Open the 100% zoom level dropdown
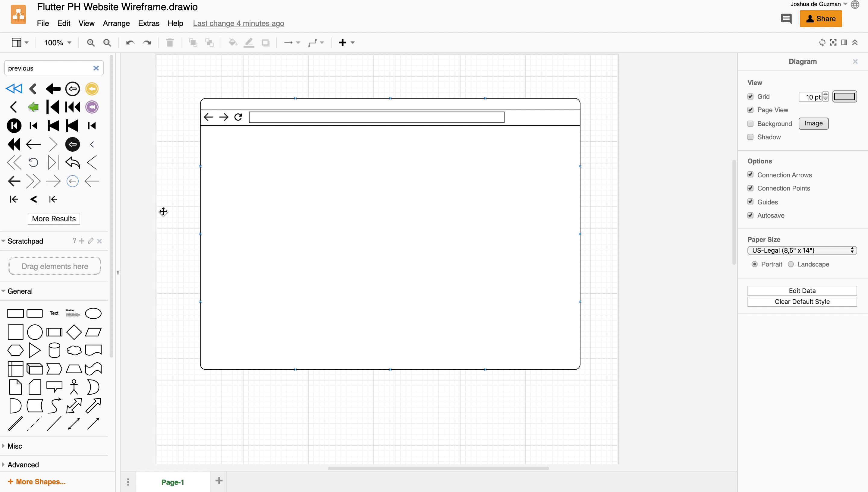This screenshot has height=492, width=868. pos(58,43)
